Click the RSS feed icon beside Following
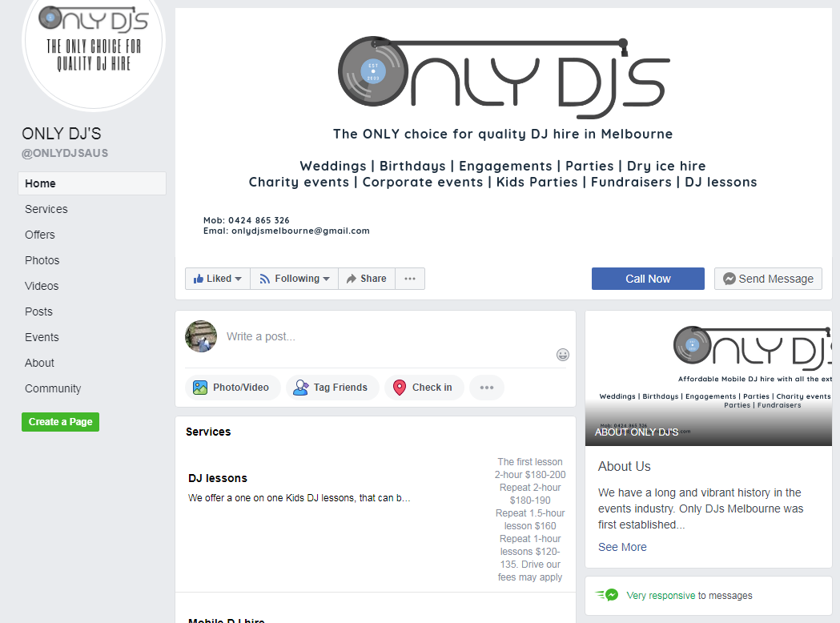 264,279
